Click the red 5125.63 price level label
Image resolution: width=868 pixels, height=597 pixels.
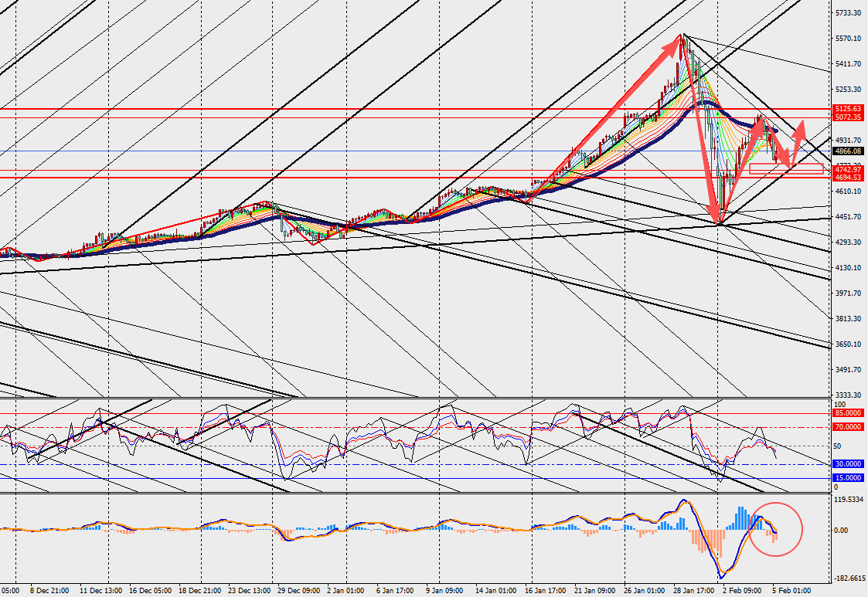[x=848, y=109]
